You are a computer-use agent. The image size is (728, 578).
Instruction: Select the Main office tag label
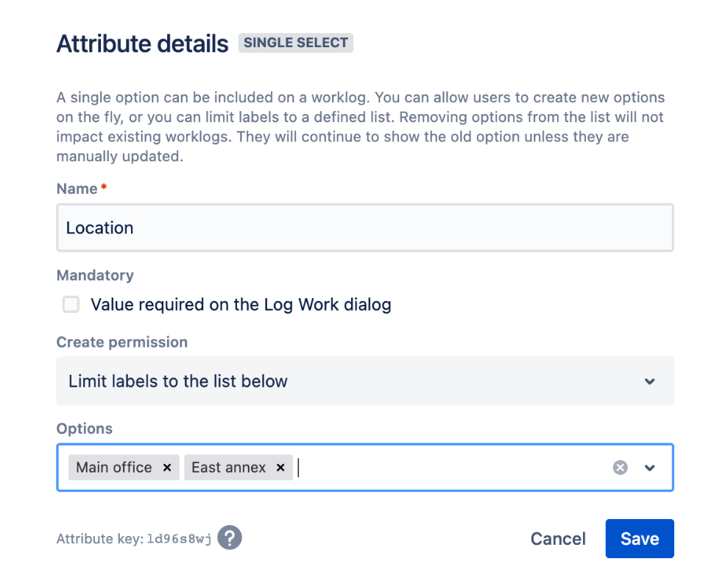pos(114,468)
